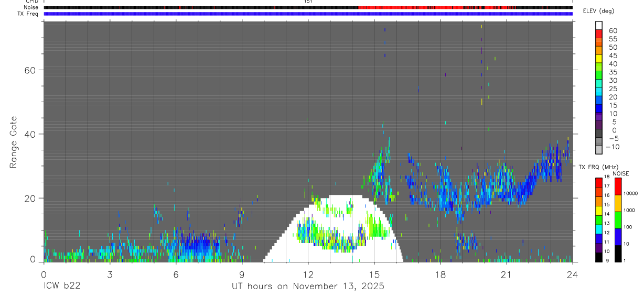Click the y-axis tick label '40'
Image resolution: width=644 pixels, height=297 pixels.
pos(30,134)
